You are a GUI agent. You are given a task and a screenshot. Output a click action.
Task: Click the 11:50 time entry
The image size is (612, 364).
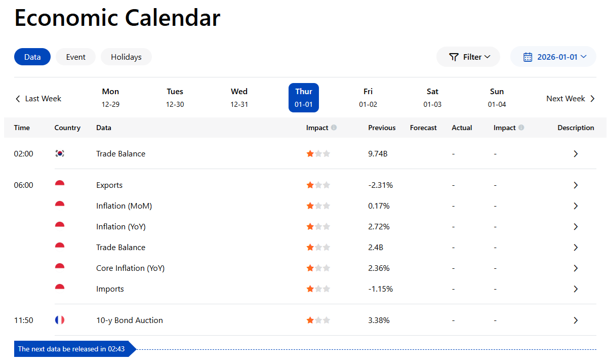pos(23,320)
